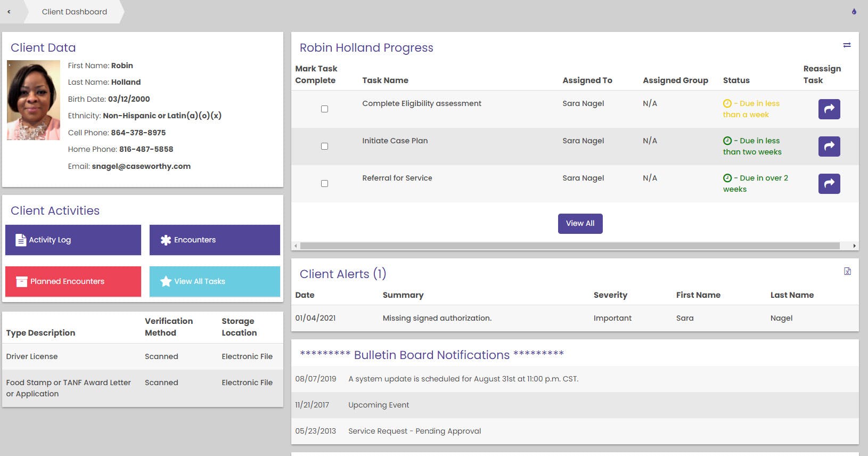Reassign the Initiate Case Plan task
Screen dimensions: 868x456
[829, 146]
